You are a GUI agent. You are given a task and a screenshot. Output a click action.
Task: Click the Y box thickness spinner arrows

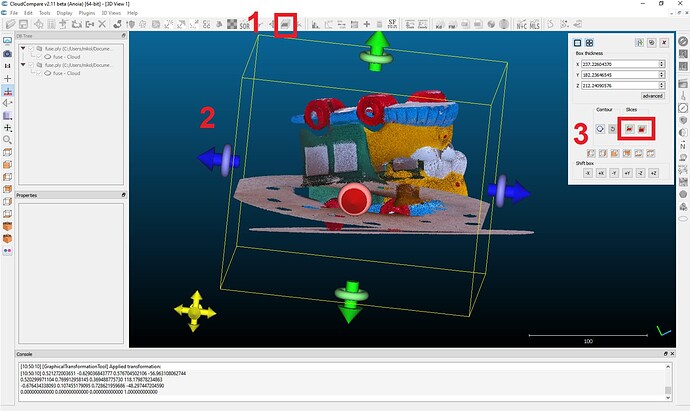[x=662, y=75]
